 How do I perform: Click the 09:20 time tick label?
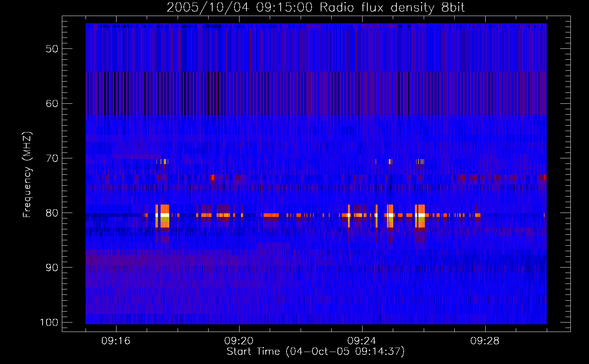[x=239, y=341]
